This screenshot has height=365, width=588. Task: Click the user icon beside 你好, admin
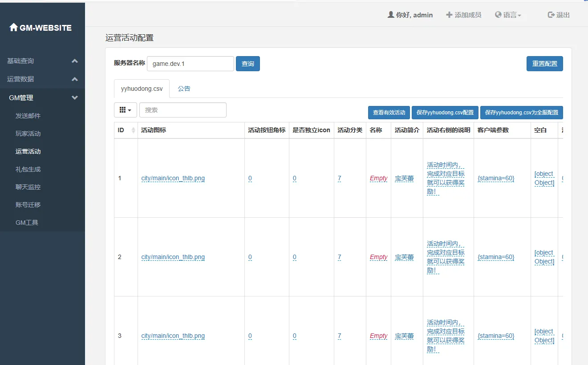point(391,15)
